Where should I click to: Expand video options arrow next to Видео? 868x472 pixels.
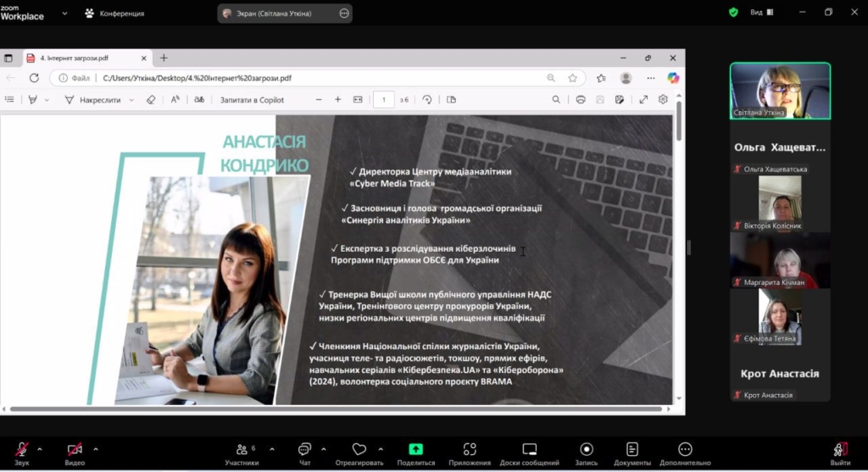[95, 448]
